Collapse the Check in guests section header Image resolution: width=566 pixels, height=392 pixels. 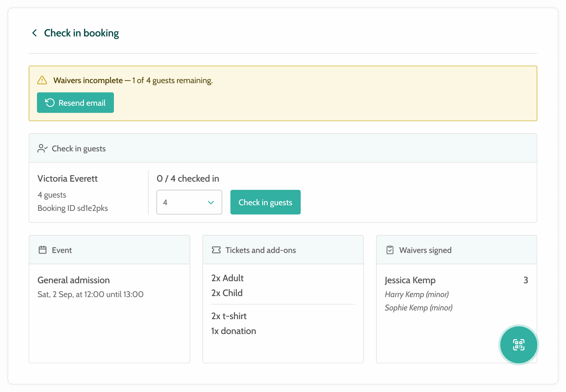click(78, 148)
